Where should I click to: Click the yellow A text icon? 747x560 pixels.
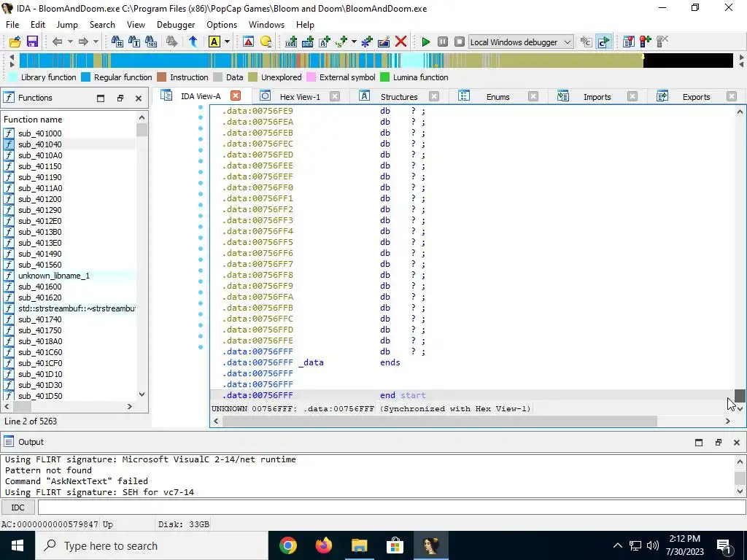tap(214, 42)
